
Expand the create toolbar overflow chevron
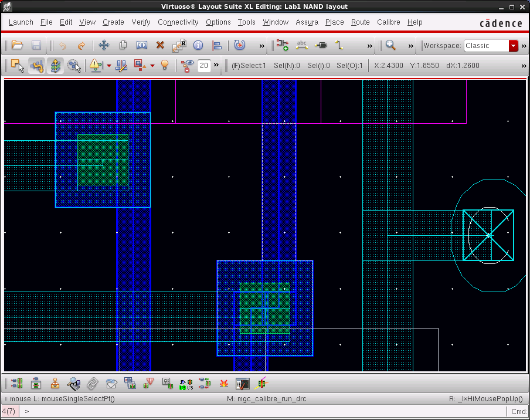pos(370,46)
